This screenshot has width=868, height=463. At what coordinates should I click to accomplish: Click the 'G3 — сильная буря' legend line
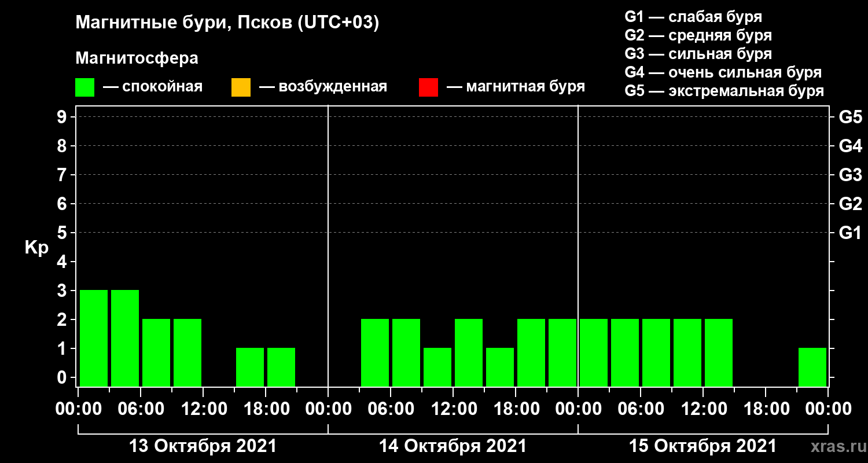(698, 54)
